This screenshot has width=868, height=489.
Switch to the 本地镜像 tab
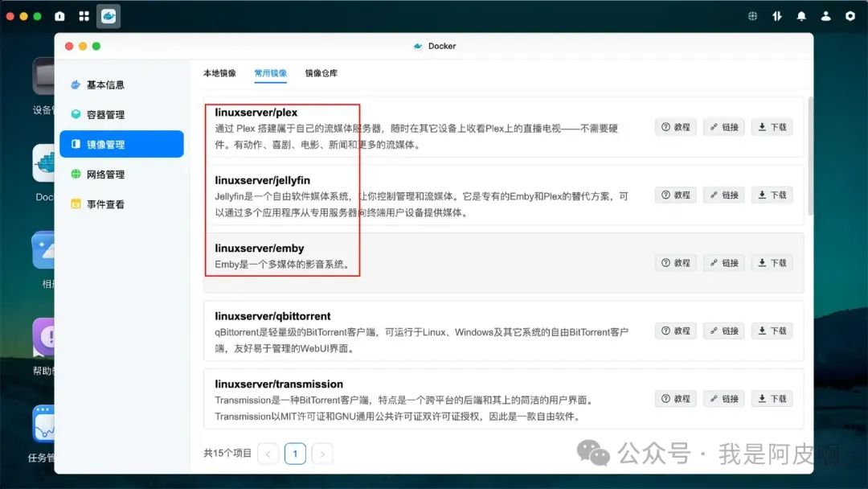[x=219, y=73]
